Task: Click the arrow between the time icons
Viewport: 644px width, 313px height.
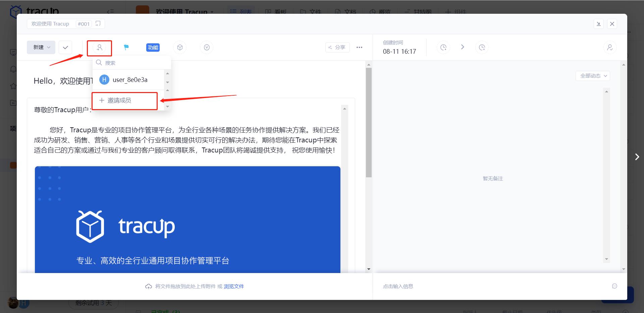Action: tap(463, 47)
